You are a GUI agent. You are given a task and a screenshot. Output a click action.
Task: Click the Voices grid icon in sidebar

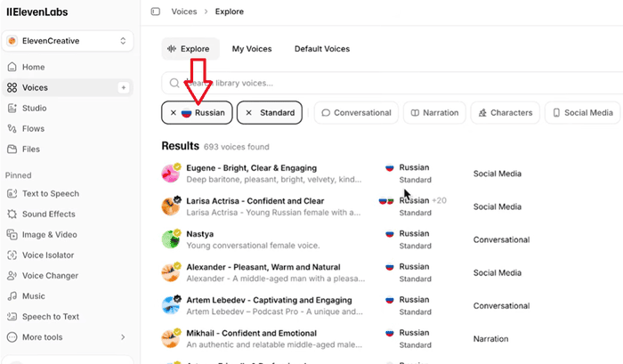click(12, 87)
